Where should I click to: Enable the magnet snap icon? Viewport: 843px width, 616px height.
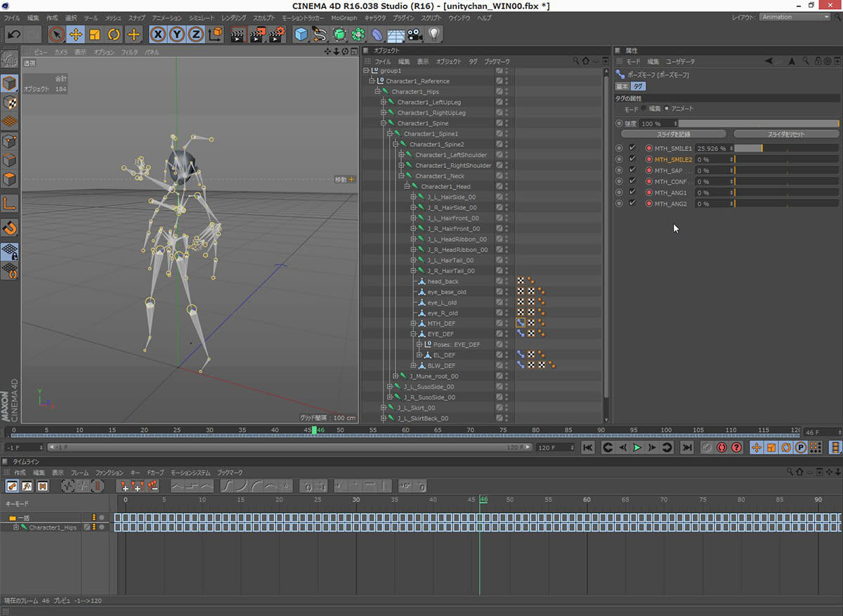(x=10, y=228)
